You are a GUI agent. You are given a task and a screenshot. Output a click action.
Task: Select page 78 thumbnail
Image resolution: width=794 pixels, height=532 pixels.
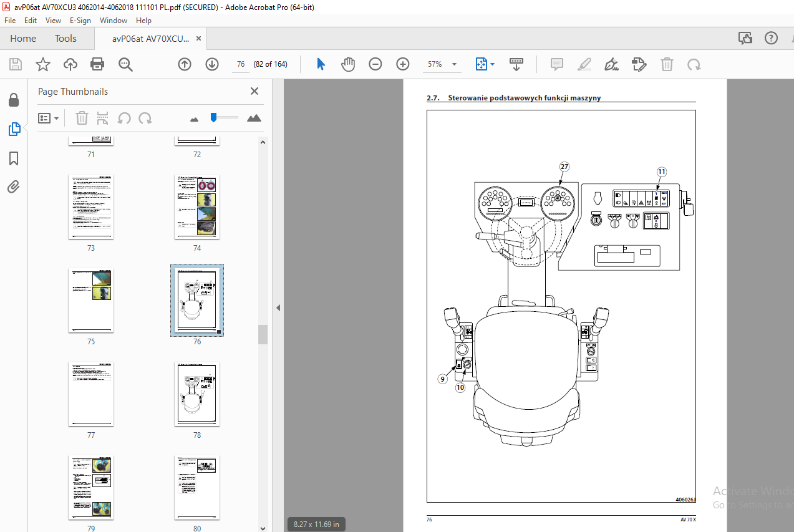[197, 394]
